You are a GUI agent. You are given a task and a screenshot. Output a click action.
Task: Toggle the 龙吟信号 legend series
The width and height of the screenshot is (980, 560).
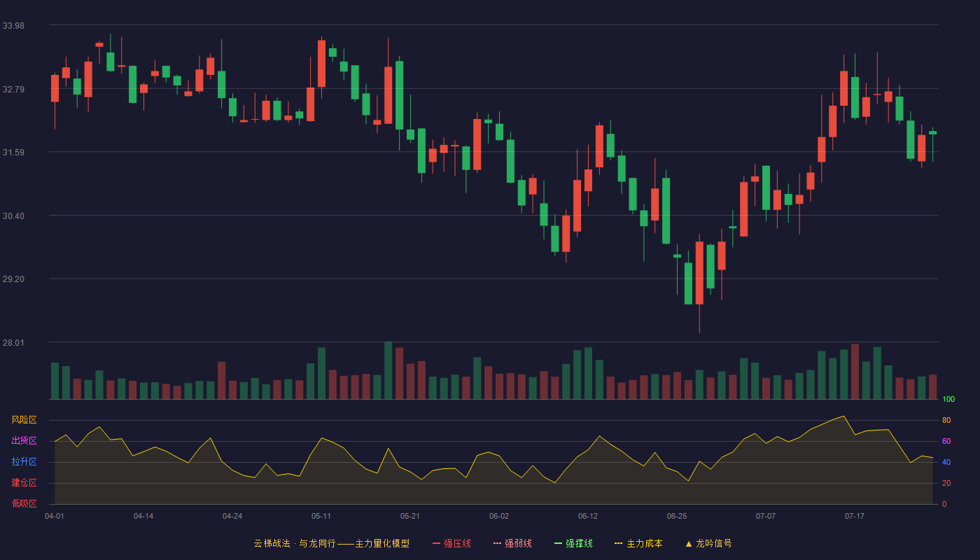708,543
